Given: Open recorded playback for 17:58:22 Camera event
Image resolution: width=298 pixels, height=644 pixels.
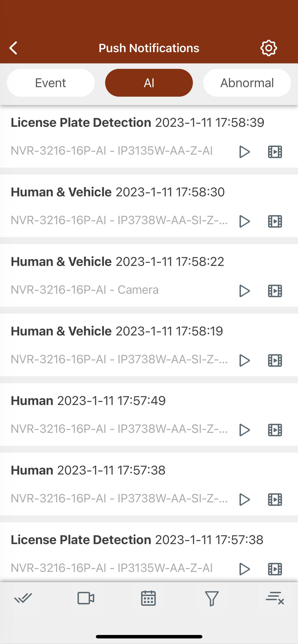Looking at the screenshot, I should pyautogui.click(x=275, y=291).
